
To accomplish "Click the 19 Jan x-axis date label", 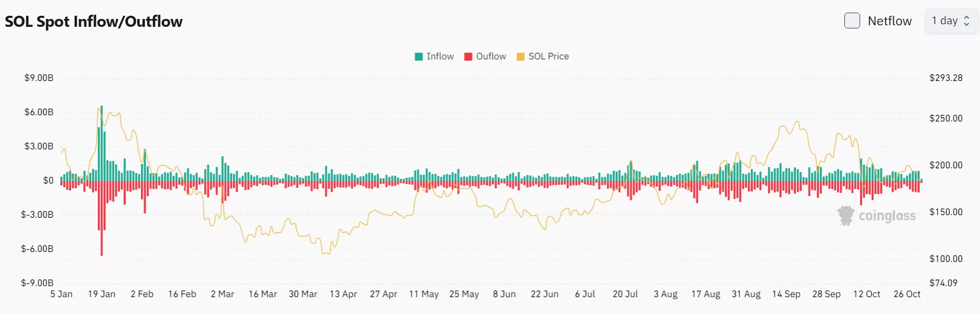I will pos(101,294).
